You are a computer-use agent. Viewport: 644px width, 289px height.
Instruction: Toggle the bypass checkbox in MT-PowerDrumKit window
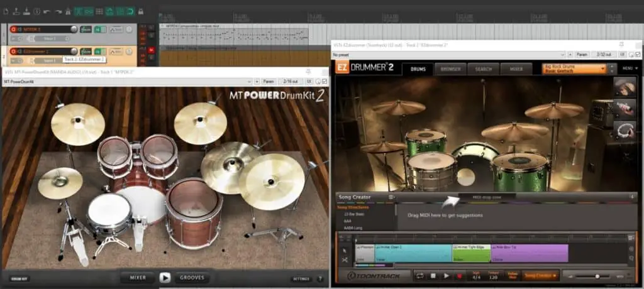coord(325,82)
